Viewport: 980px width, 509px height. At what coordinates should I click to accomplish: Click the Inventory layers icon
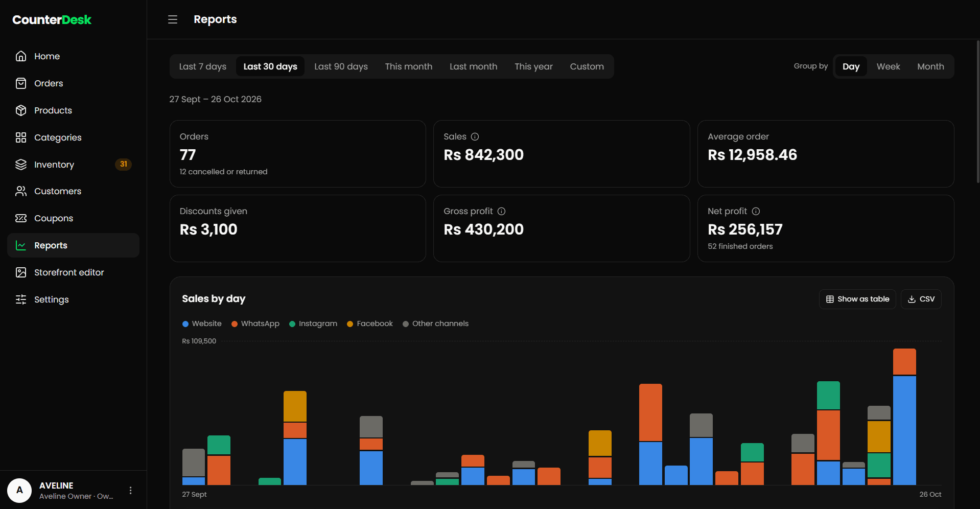21,165
